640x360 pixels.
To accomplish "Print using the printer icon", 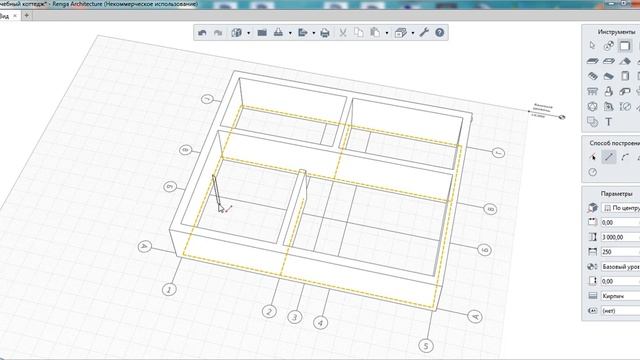I will [x=325, y=33].
